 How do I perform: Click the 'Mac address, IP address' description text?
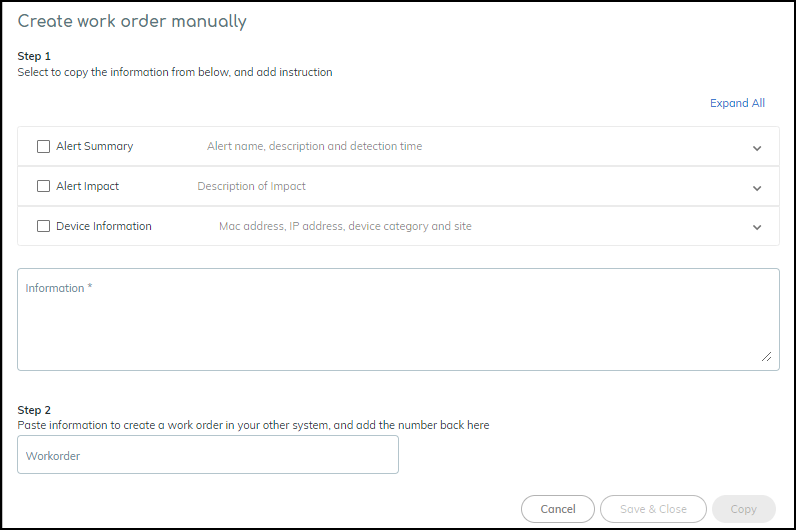pyautogui.click(x=345, y=227)
